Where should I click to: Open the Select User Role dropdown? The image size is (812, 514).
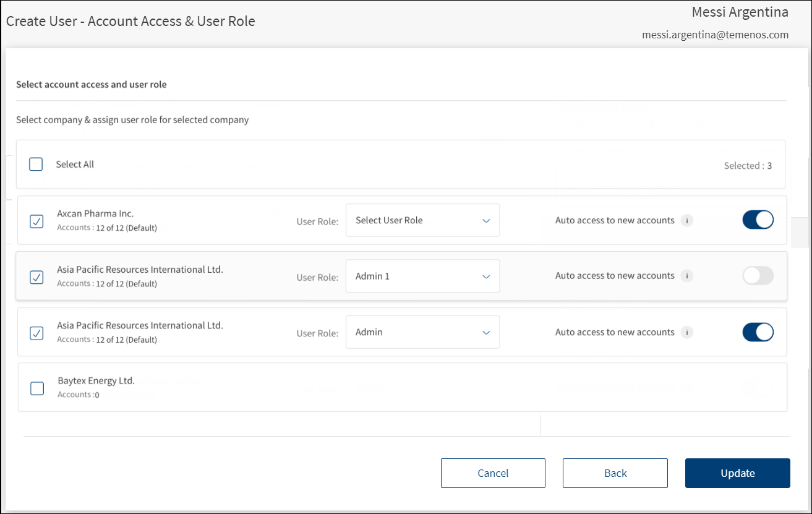click(x=422, y=220)
